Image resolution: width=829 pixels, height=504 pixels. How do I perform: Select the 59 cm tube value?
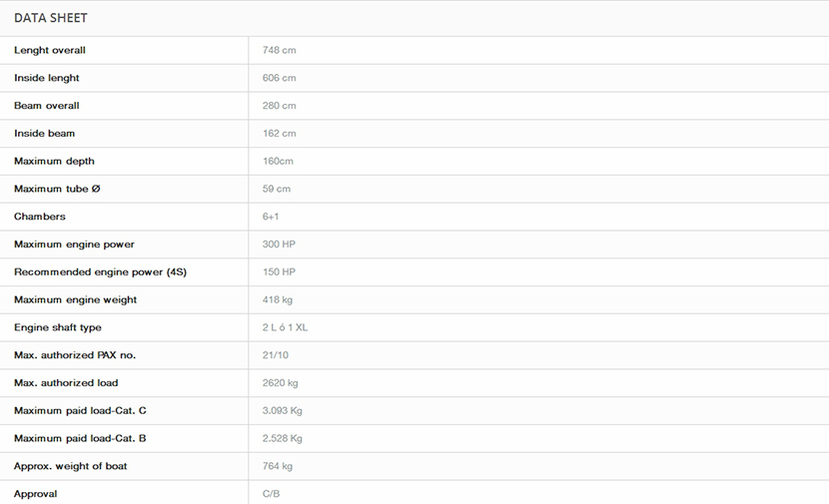point(277,189)
